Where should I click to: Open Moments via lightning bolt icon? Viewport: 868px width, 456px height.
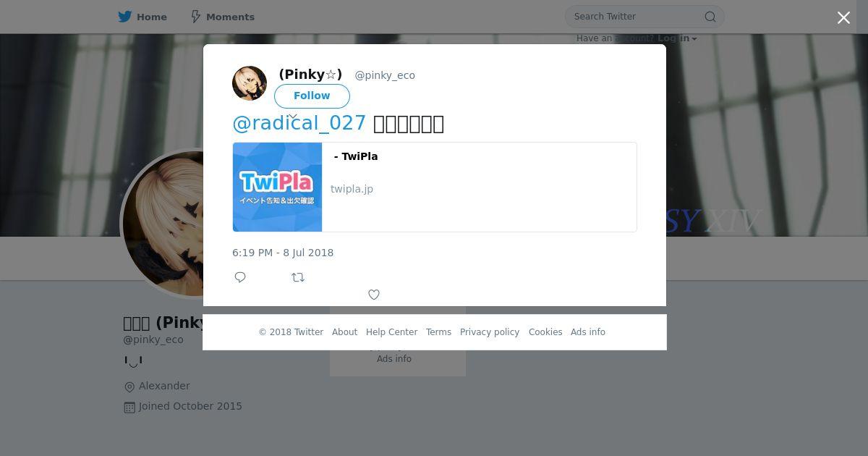click(x=195, y=17)
